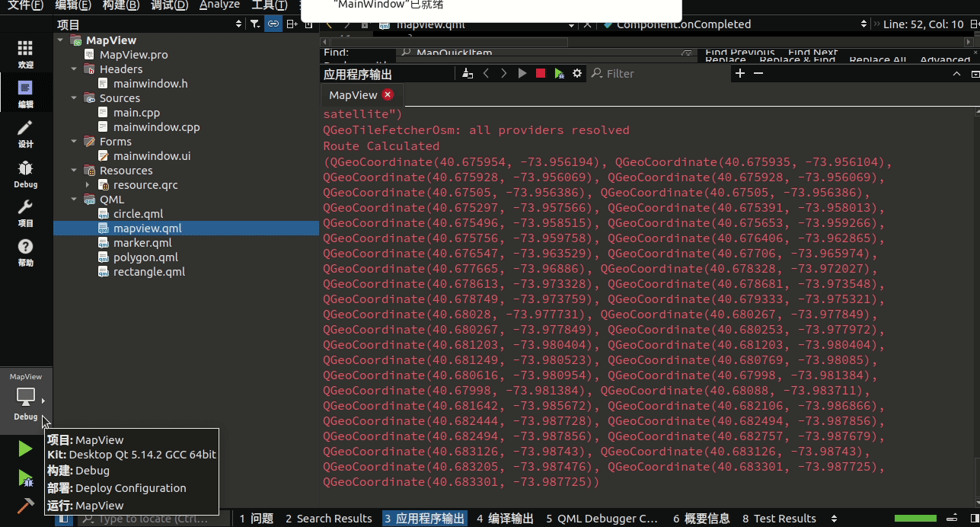
Task: Select mainwindow.ui form file
Action: click(x=152, y=156)
